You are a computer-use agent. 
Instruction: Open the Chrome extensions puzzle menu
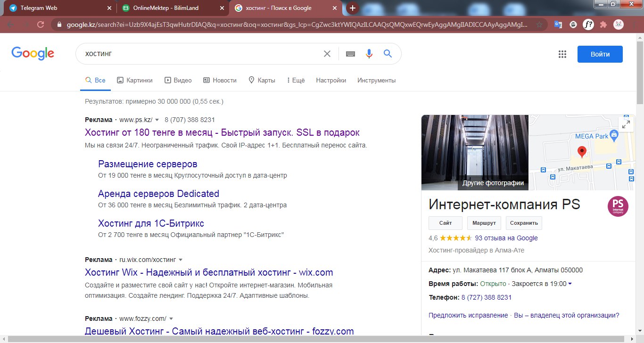pyautogui.click(x=603, y=24)
